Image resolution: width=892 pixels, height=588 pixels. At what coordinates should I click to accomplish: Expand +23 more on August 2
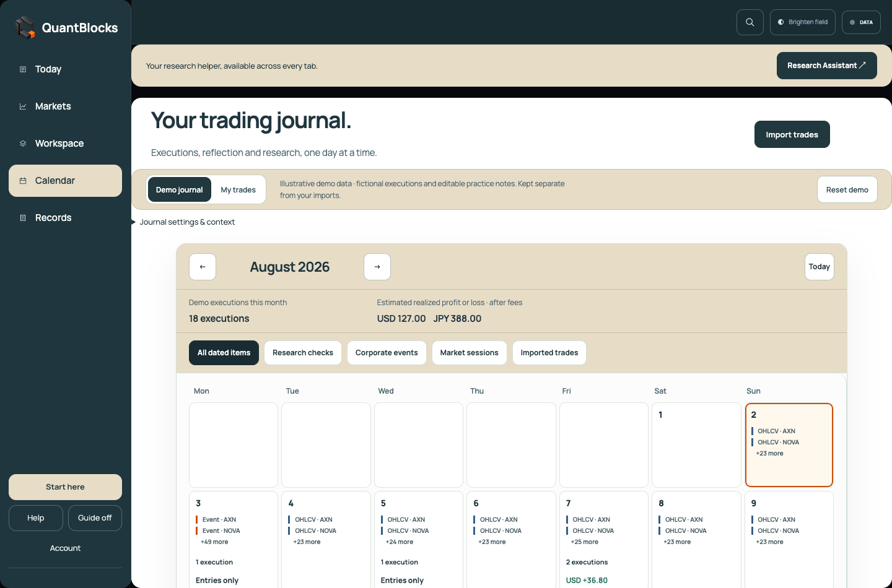tap(769, 454)
